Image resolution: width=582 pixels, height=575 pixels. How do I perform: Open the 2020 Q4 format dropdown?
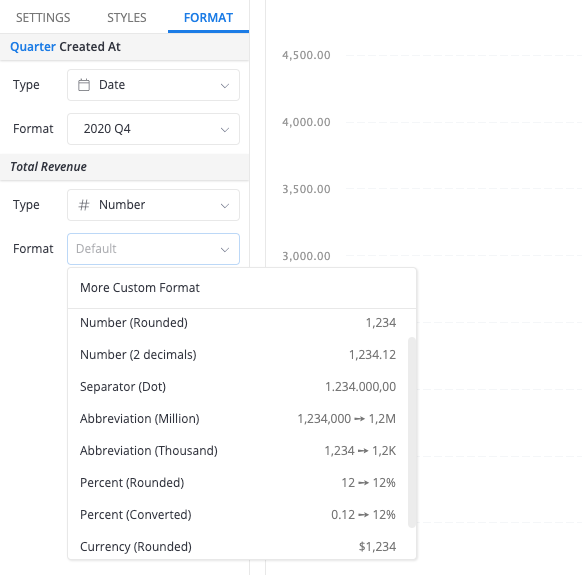[153, 129]
